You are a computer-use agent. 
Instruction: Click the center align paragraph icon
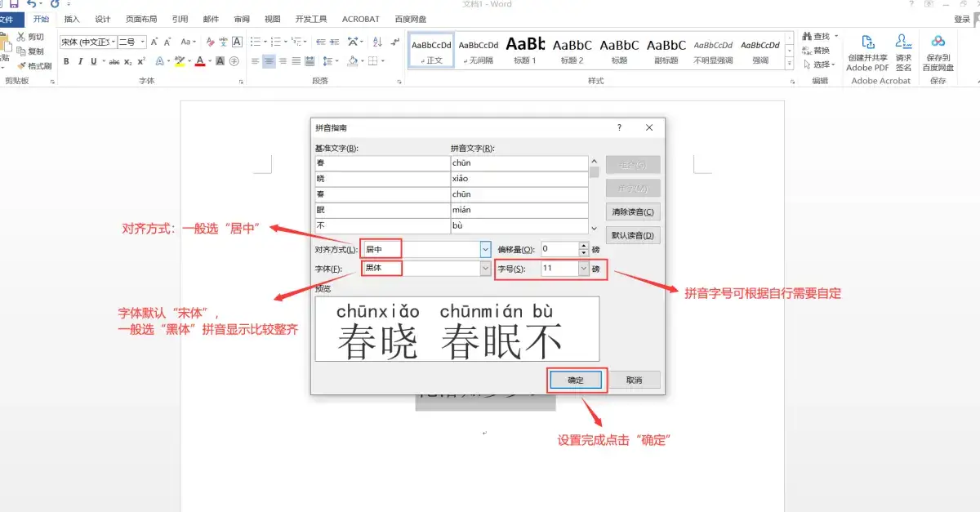[x=269, y=61]
